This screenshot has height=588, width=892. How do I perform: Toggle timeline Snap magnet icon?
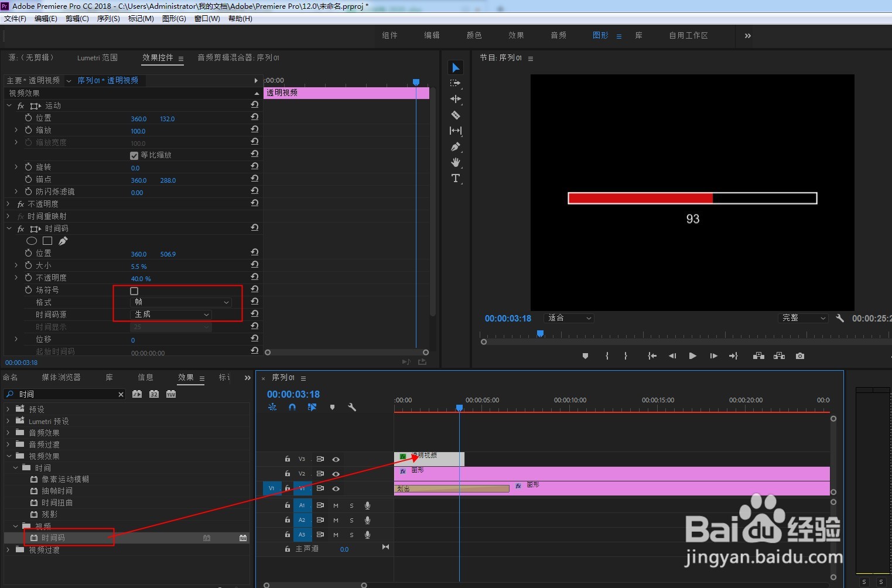292,407
